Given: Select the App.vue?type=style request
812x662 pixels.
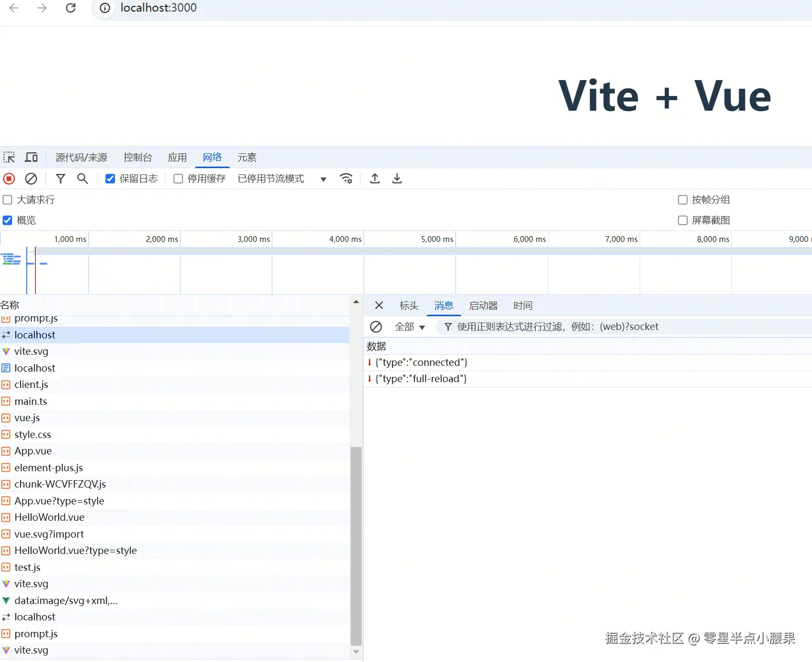Looking at the screenshot, I should click(175, 501).
